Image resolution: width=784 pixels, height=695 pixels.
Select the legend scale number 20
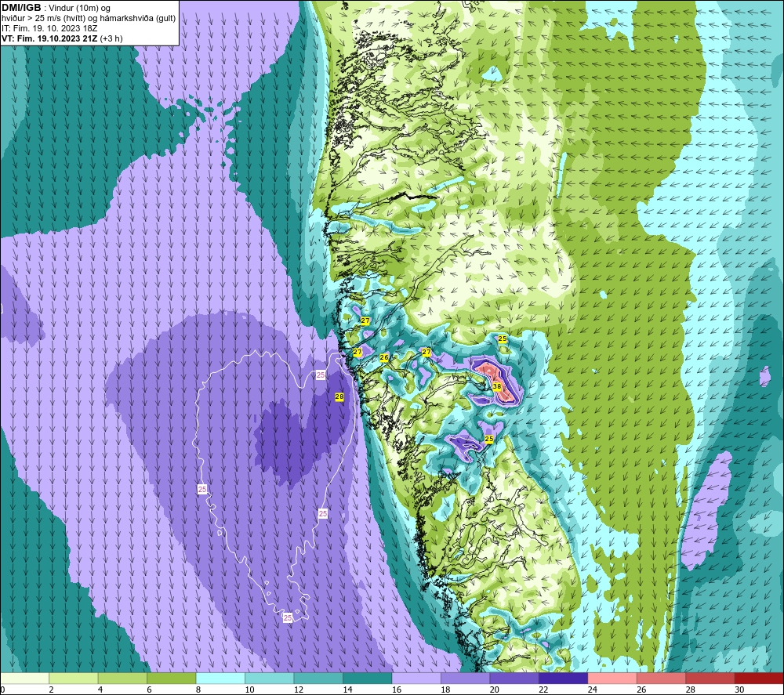[x=495, y=690]
